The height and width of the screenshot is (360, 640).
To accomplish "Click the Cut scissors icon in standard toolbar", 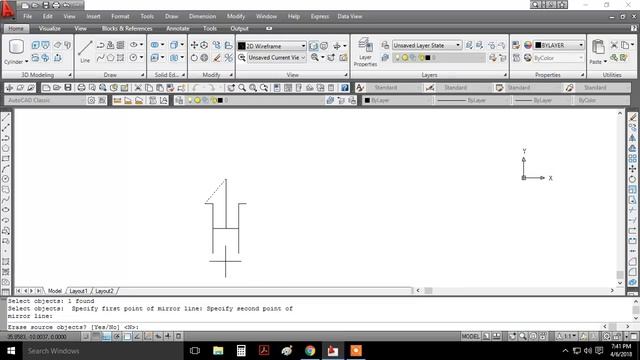I will 138,88.
